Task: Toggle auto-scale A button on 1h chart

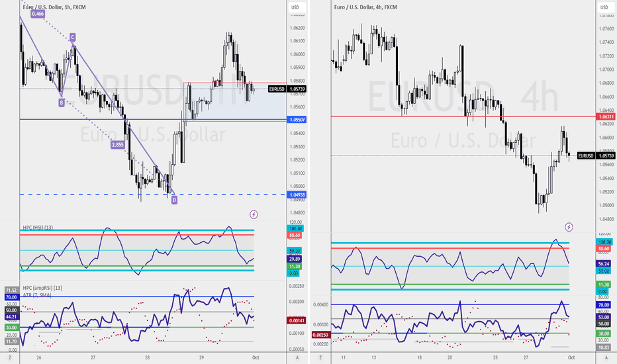Action: point(297,357)
